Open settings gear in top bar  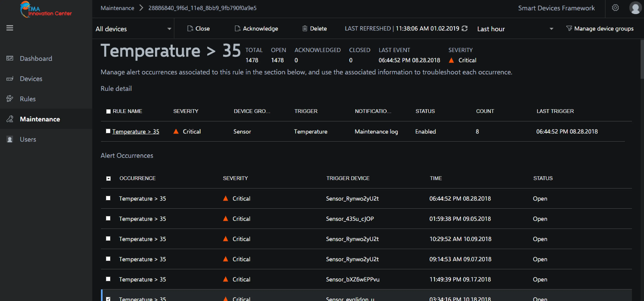(615, 8)
